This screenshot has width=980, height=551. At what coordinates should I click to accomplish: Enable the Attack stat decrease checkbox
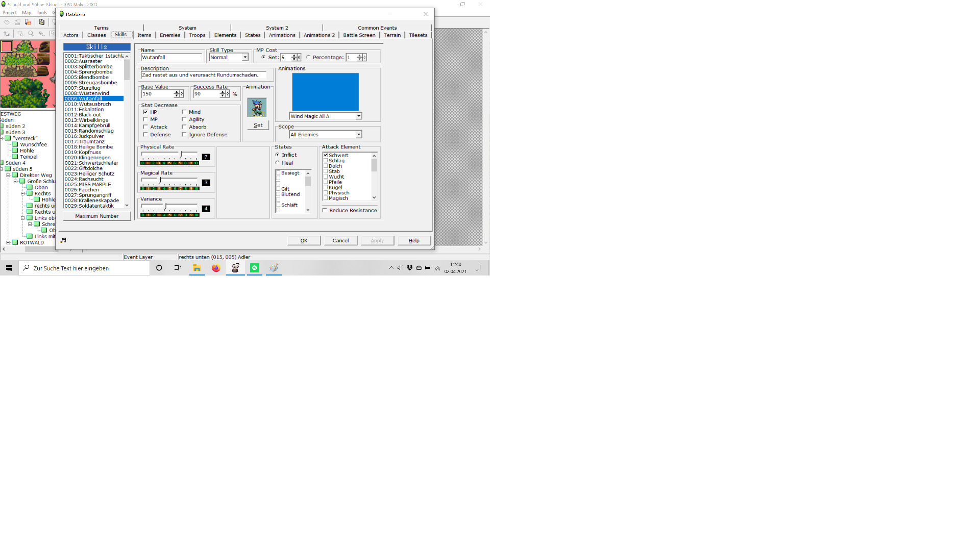[x=145, y=127]
